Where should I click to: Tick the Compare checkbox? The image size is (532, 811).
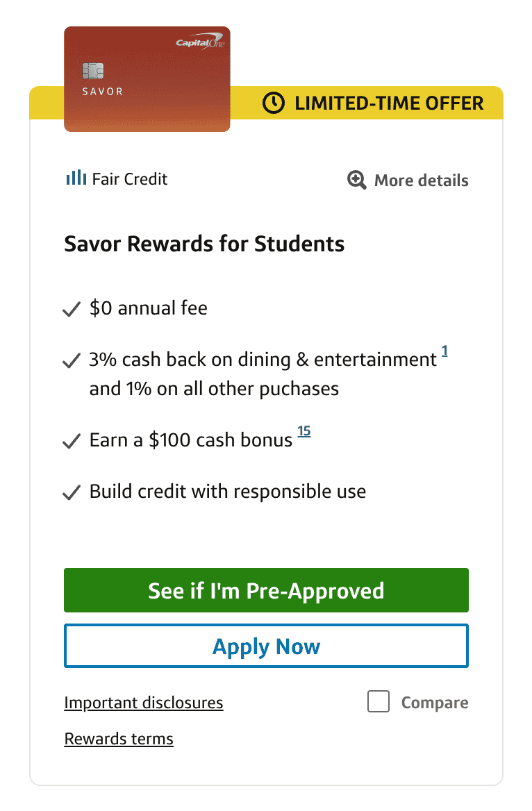click(x=379, y=702)
